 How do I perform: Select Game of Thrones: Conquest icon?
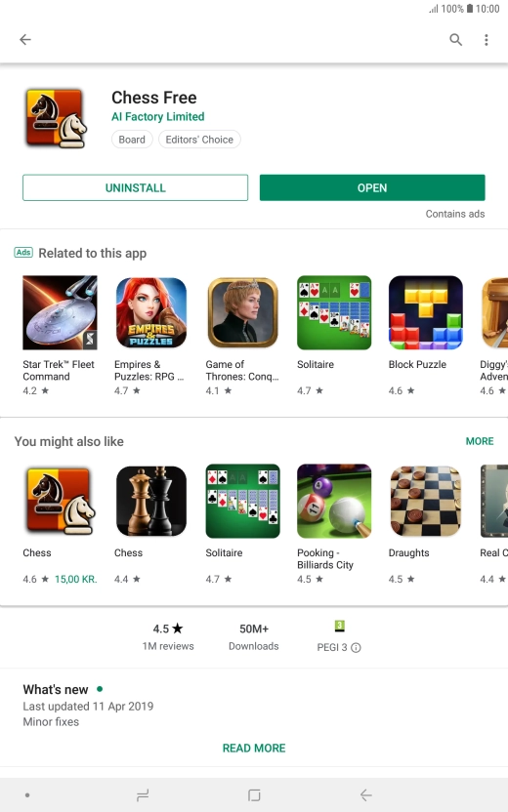point(242,312)
